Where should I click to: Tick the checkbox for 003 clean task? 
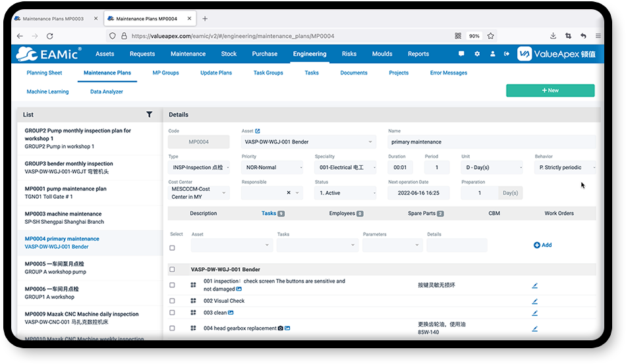click(x=172, y=313)
